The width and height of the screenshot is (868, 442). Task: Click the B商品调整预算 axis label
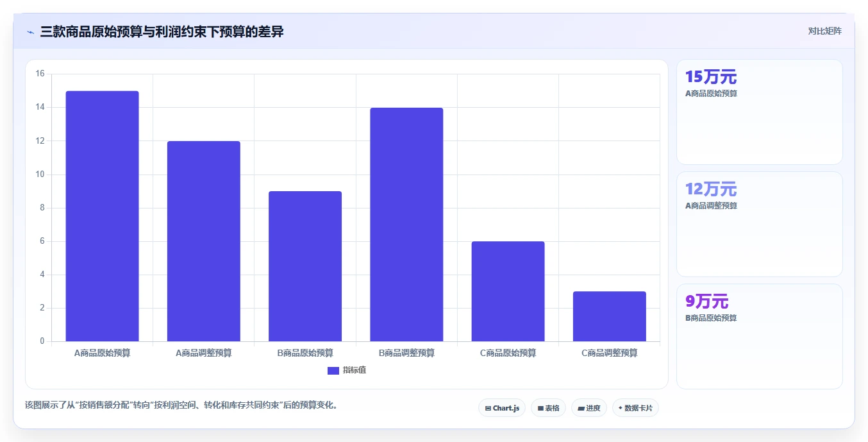(x=406, y=353)
